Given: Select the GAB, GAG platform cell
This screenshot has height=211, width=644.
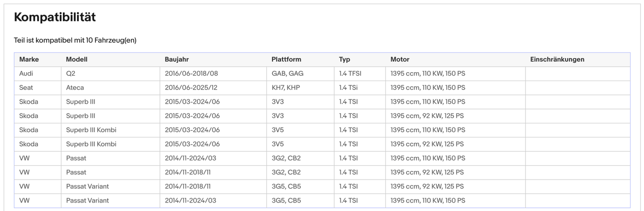Looking at the screenshot, I should [x=287, y=73].
